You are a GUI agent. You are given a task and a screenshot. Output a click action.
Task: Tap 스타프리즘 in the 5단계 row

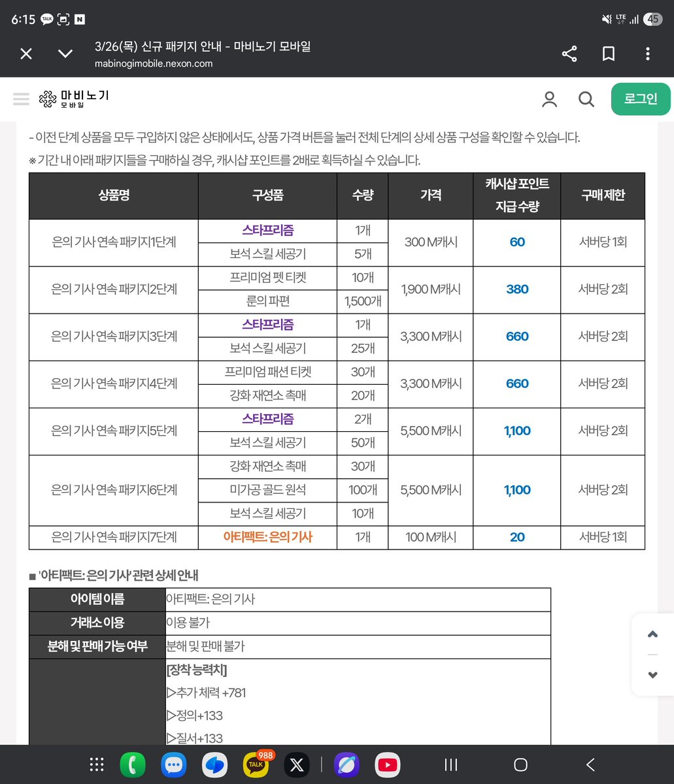(x=267, y=419)
